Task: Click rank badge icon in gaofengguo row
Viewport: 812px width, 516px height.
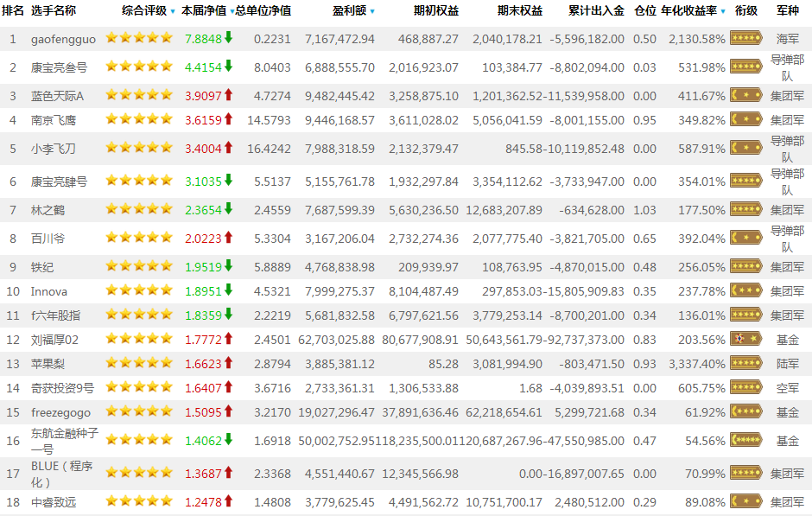Action: coord(745,38)
